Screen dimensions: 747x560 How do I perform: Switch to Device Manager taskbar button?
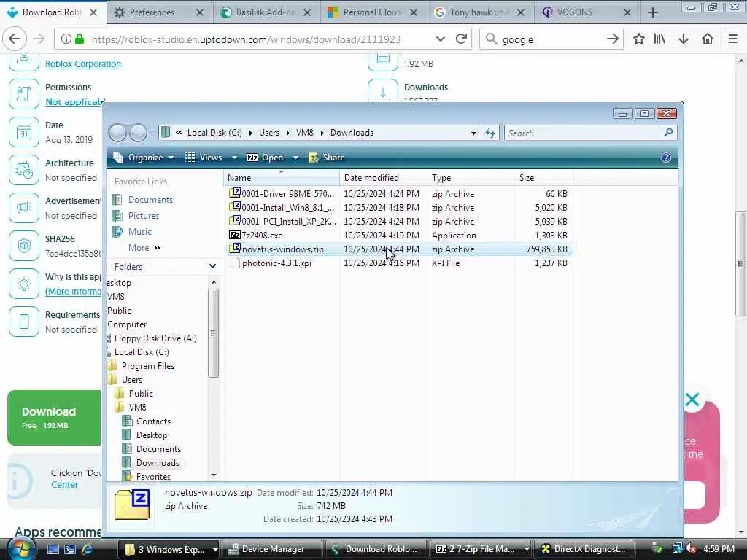(273, 549)
